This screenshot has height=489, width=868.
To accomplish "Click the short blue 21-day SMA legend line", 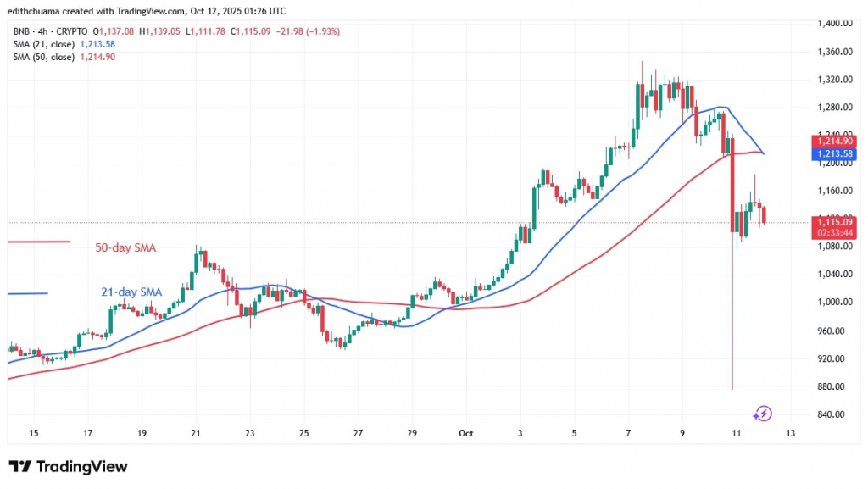I will (x=27, y=293).
